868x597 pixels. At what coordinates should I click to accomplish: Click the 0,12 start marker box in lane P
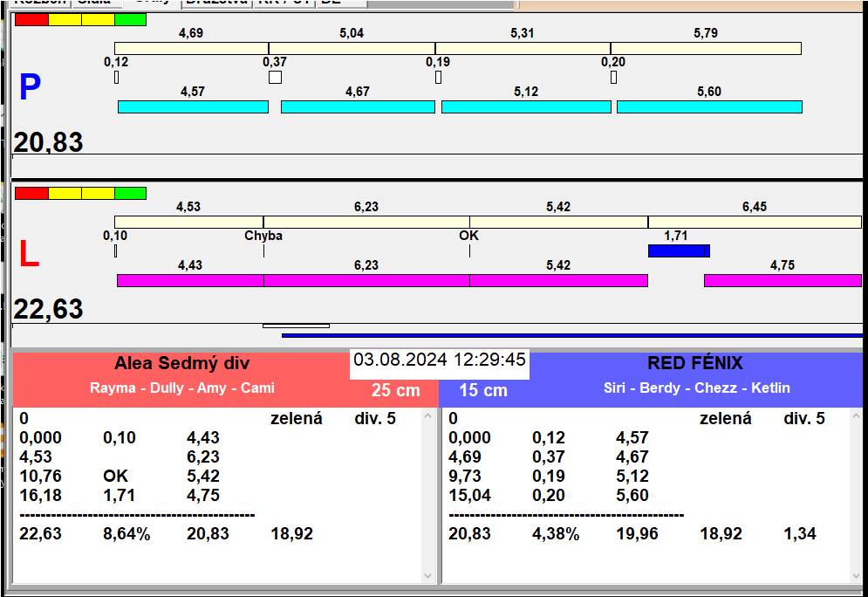point(116,77)
